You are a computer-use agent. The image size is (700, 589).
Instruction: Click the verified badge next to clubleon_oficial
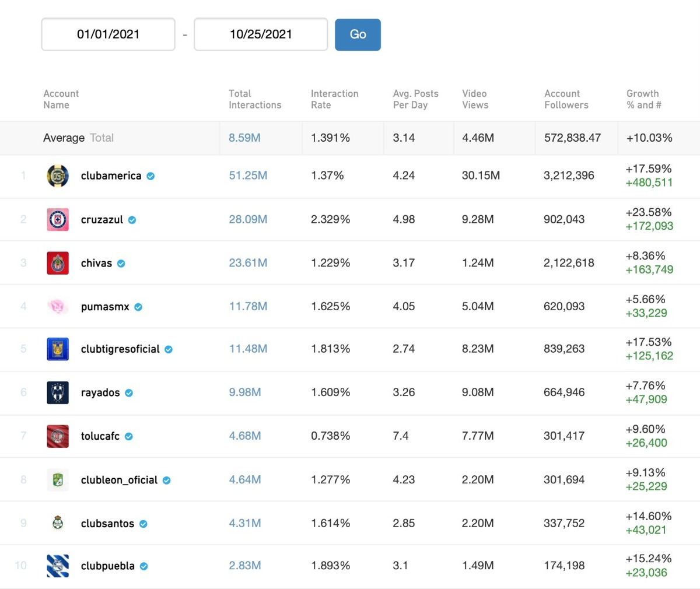point(166,481)
